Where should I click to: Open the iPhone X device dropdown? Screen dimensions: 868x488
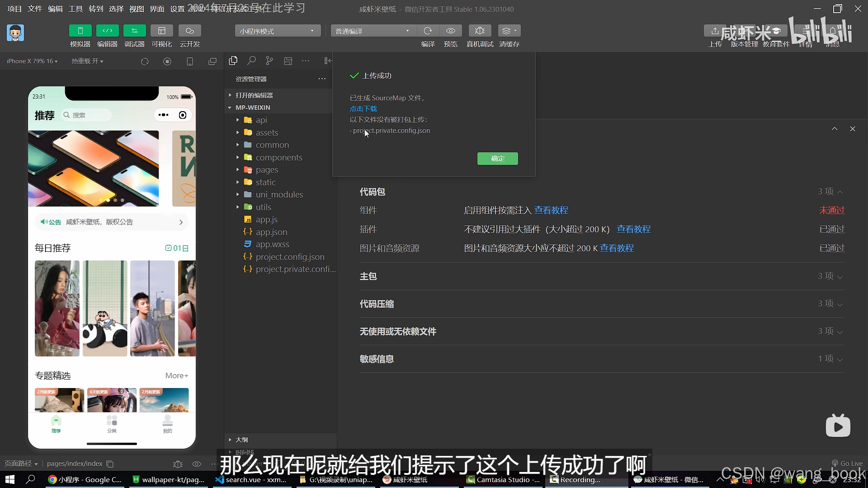pos(32,61)
